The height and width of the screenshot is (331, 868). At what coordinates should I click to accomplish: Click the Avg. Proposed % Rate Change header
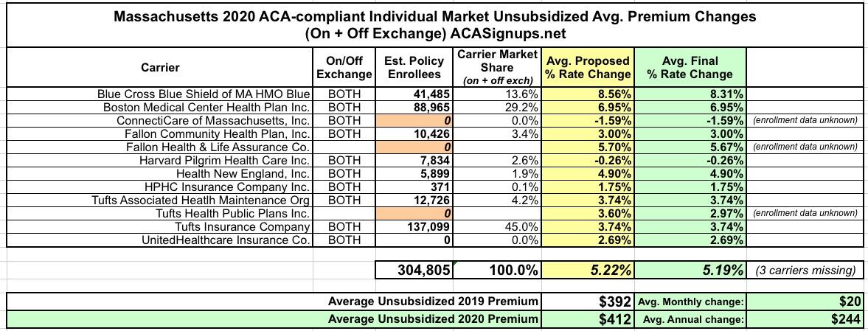pos(588,68)
